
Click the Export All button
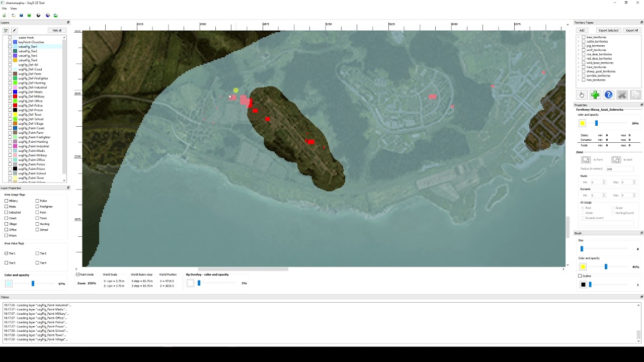coord(632,30)
